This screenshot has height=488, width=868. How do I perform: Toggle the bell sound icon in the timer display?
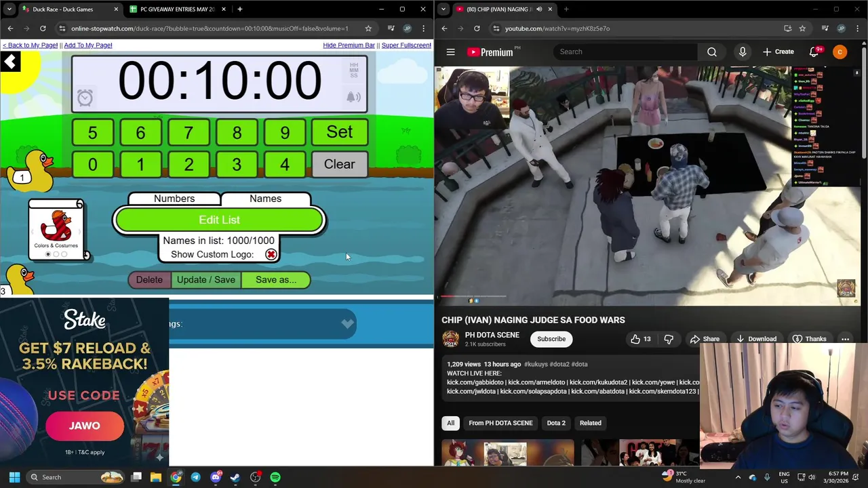point(353,98)
